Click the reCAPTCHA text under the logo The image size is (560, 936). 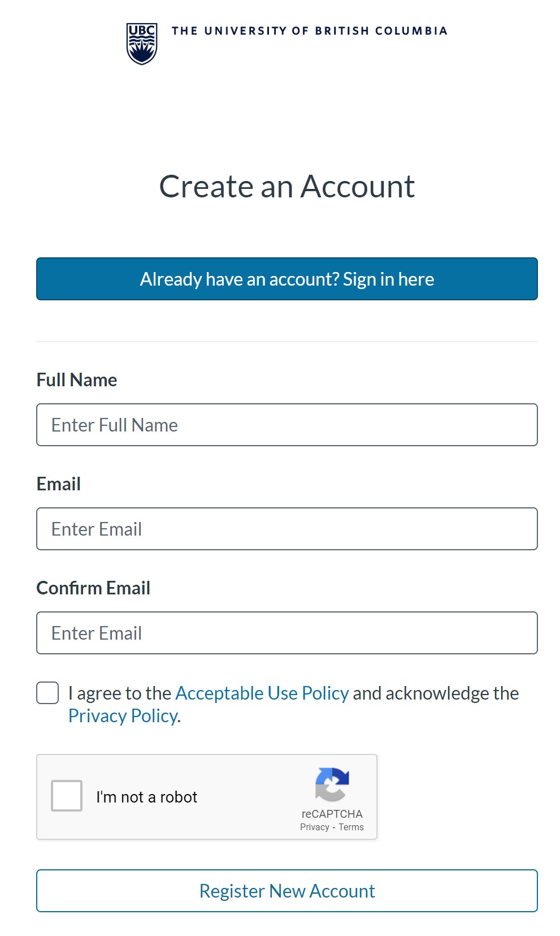pyautogui.click(x=332, y=814)
